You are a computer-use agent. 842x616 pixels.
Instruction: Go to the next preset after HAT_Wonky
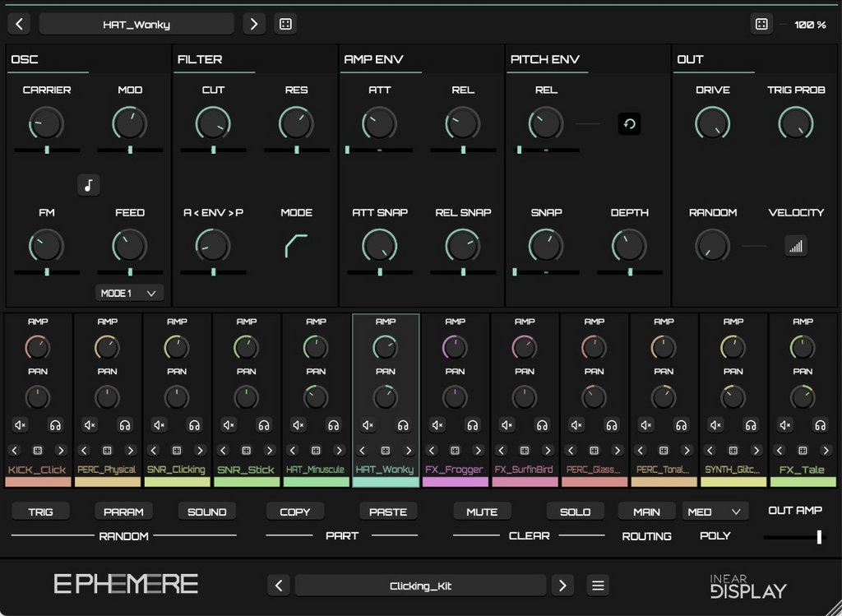(x=254, y=24)
